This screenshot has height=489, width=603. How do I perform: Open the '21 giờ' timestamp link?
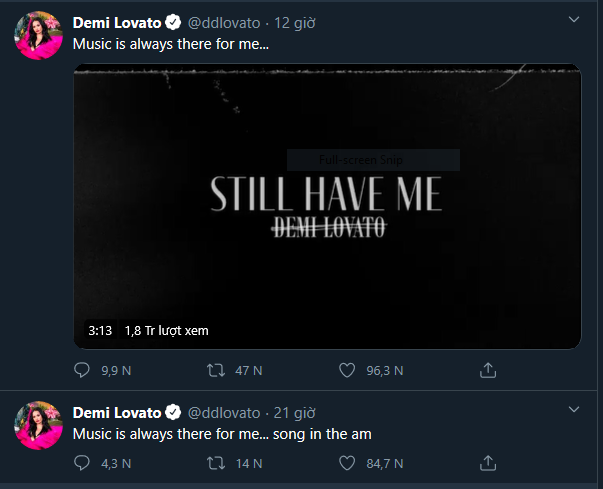click(296, 412)
